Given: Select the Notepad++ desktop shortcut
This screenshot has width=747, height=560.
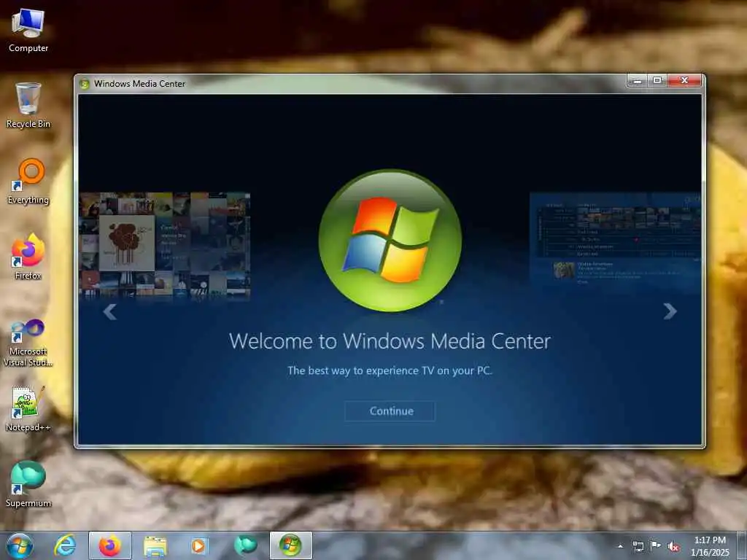Looking at the screenshot, I should click(x=28, y=408).
